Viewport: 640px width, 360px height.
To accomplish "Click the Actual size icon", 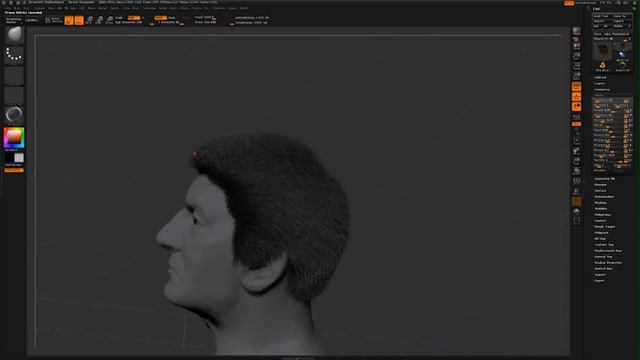I will (x=576, y=66).
